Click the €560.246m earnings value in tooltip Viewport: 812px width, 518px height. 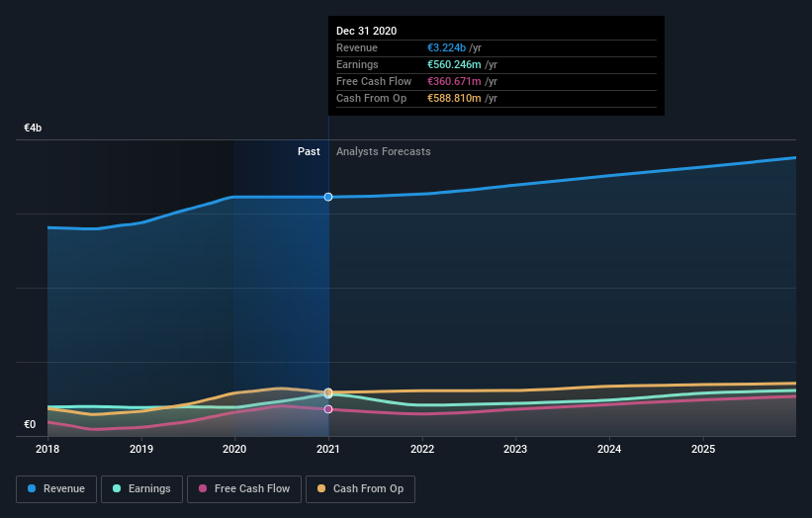(x=454, y=64)
